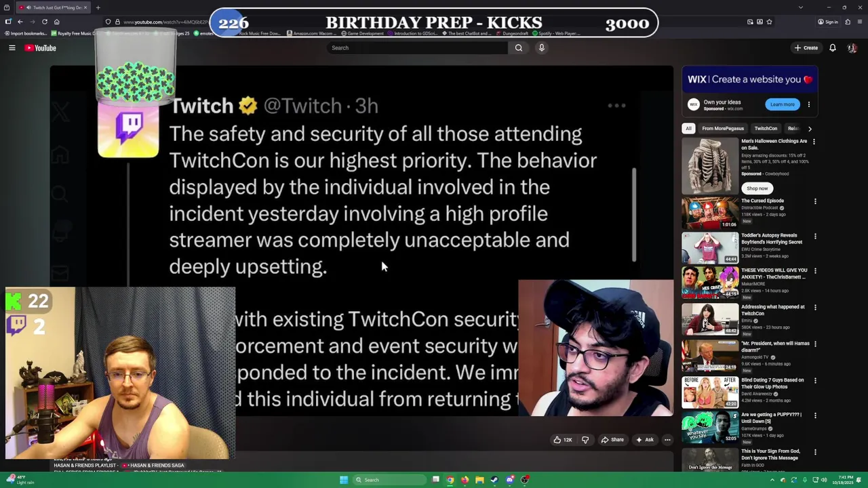
Task: Share the video with the Share button
Action: pyautogui.click(x=612, y=440)
